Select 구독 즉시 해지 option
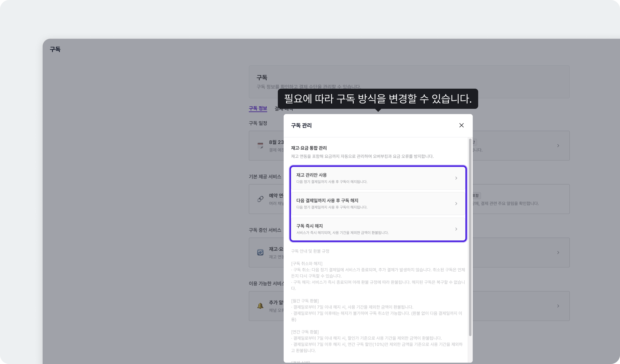The height and width of the screenshot is (364, 620). (378, 229)
